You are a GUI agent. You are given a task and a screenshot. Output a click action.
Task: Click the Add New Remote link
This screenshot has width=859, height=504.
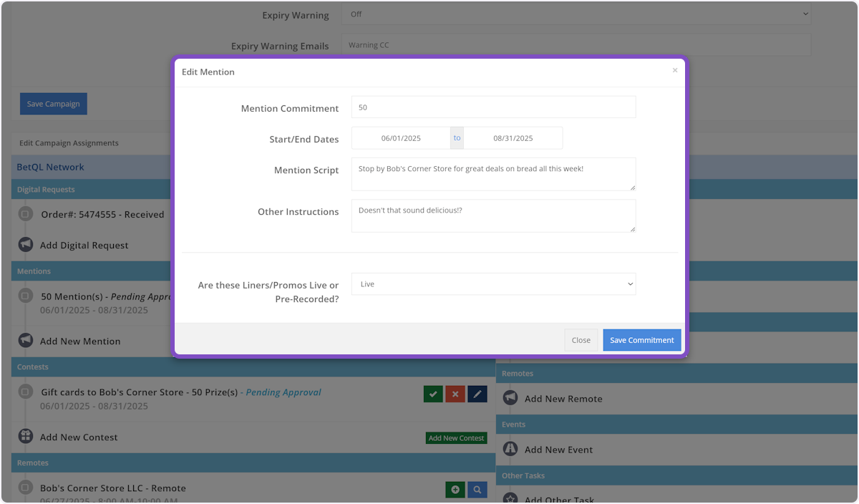coord(563,399)
